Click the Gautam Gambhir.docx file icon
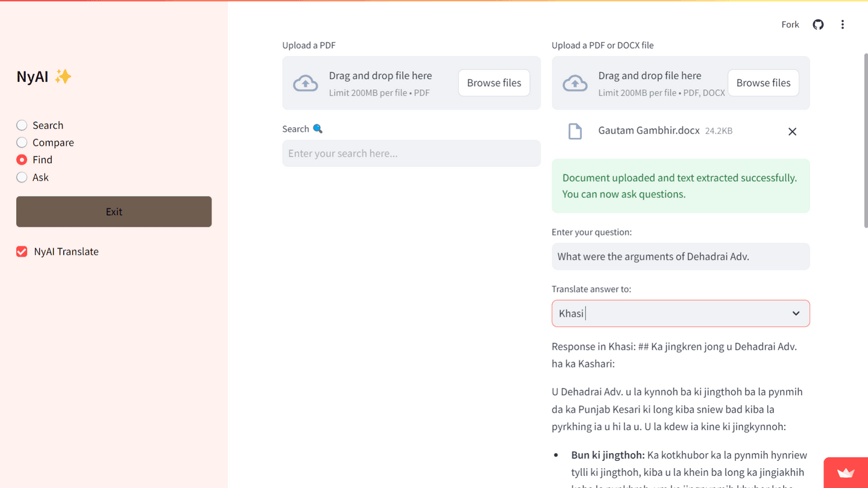Image resolution: width=868 pixels, height=488 pixels. (575, 131)
